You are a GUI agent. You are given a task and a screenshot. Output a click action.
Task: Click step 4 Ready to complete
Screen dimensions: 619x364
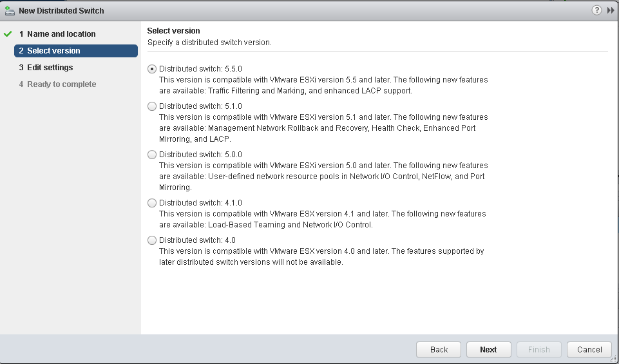pyautogui.click(x=57, y=84)
